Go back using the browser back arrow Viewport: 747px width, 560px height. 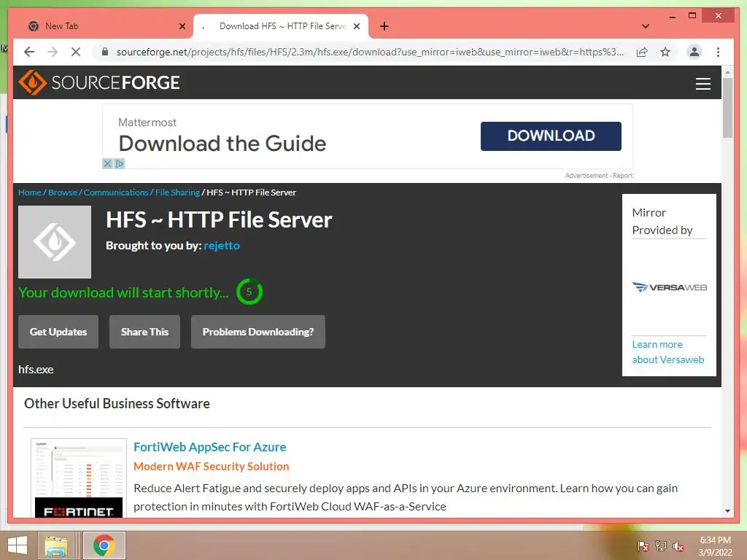tap(29, 52)
